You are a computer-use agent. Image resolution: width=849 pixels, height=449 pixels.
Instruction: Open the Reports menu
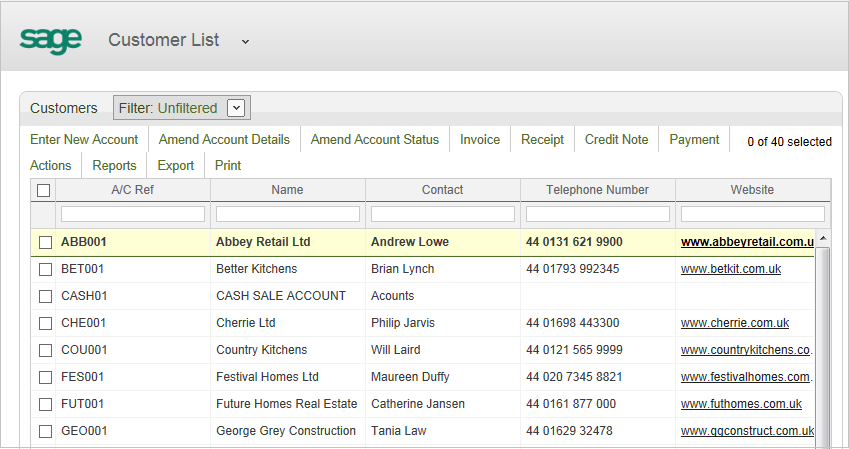[114, 166]
